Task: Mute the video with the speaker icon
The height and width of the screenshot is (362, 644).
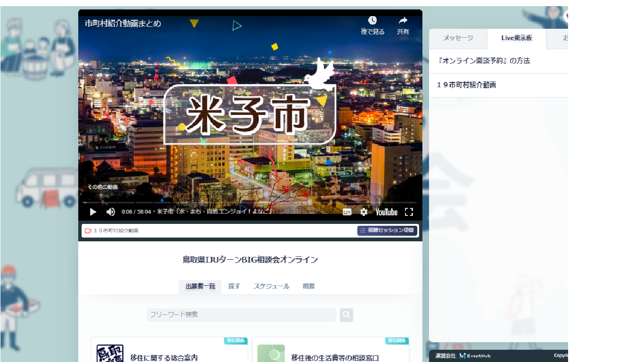Action: (110, 212)
